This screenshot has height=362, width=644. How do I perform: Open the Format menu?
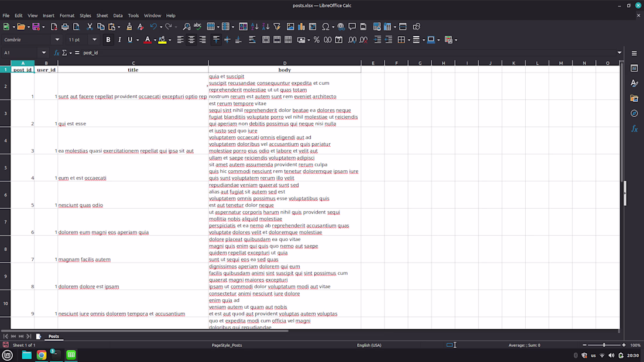67,16
